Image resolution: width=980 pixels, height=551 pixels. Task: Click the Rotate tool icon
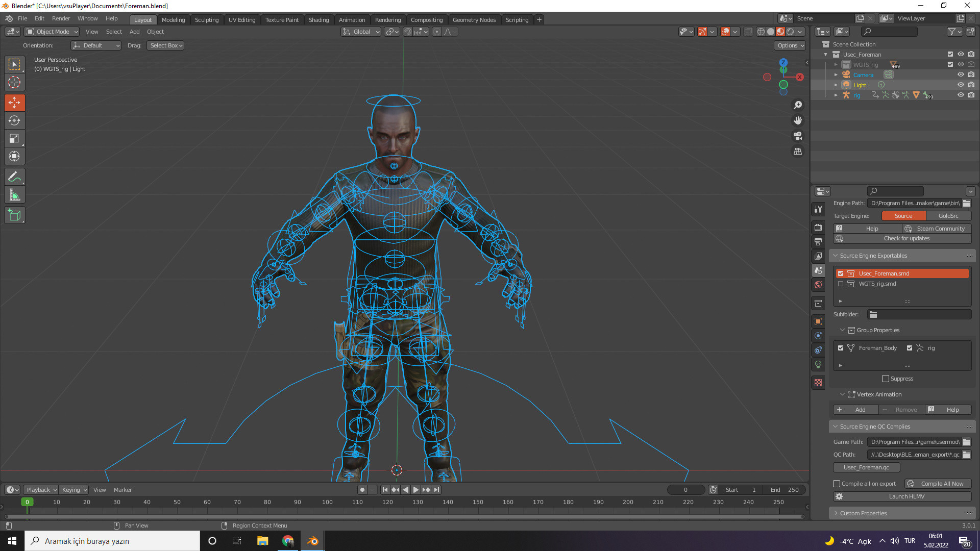[x=15, y=120]
